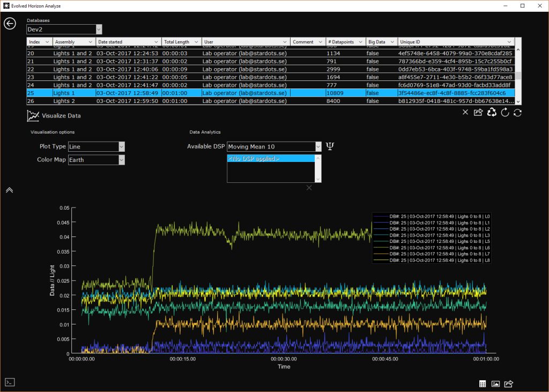Save plot as image icon
This screenshot has height=392, width=549.
[496, 384]
